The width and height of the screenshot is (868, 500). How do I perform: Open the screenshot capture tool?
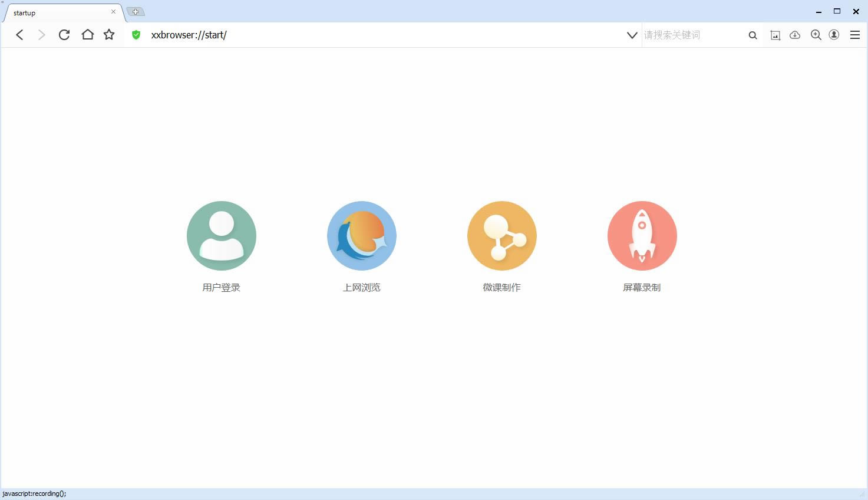(775, 35)
